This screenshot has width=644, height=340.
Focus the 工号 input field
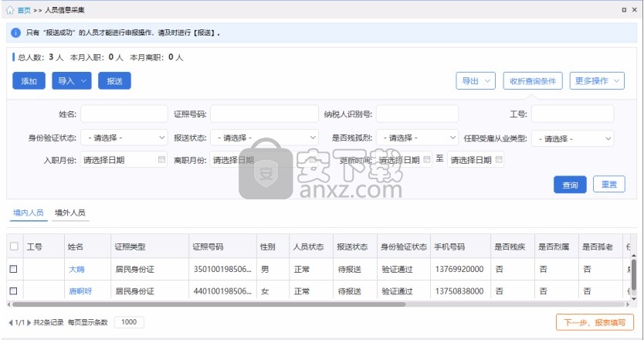pyautogui.click(x=572, y=114)
